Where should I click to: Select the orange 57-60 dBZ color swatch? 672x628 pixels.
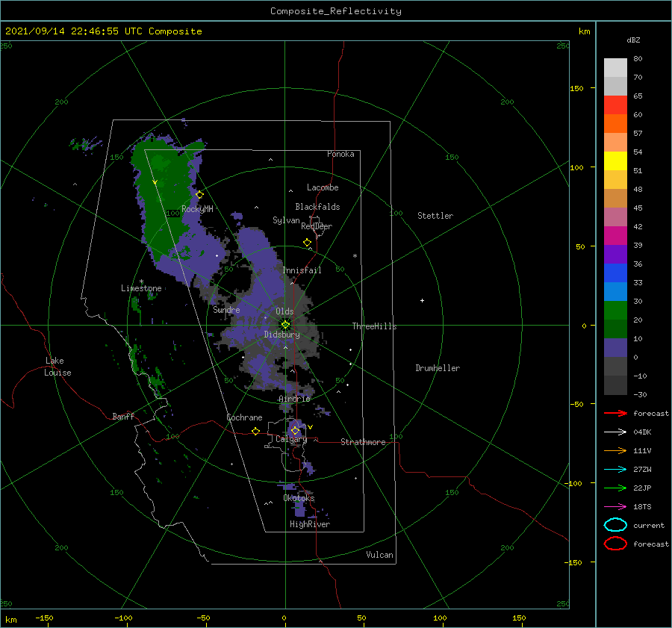615,123
